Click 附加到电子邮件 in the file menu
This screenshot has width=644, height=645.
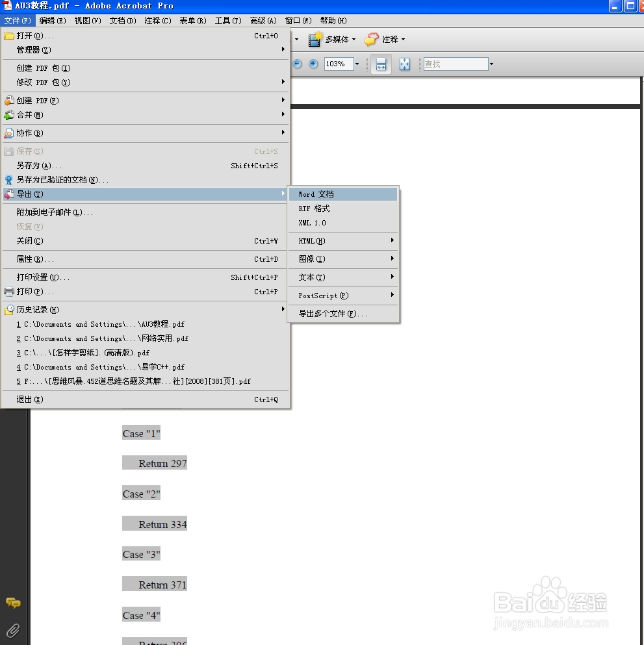tap(52, 212)
